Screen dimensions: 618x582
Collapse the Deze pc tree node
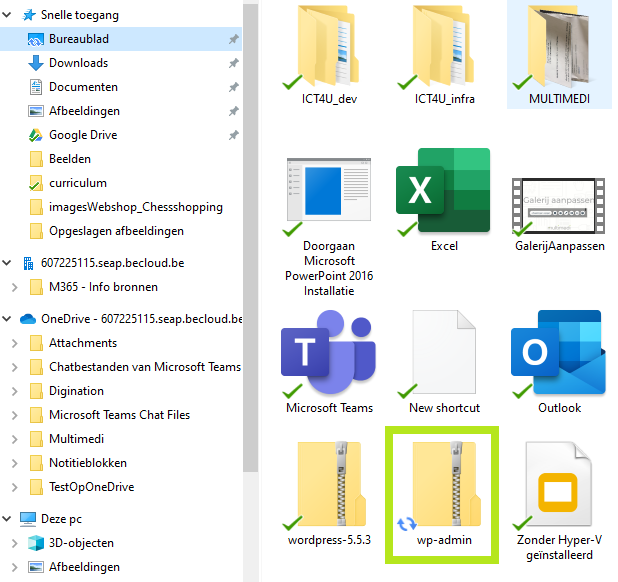pyautogui.click(x=7, y=519)
